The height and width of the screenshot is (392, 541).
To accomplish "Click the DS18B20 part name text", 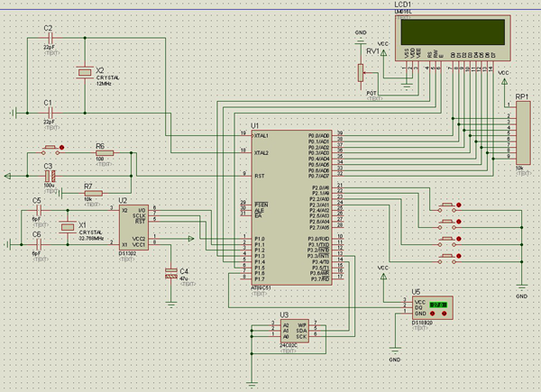I will tap(422, 323).
